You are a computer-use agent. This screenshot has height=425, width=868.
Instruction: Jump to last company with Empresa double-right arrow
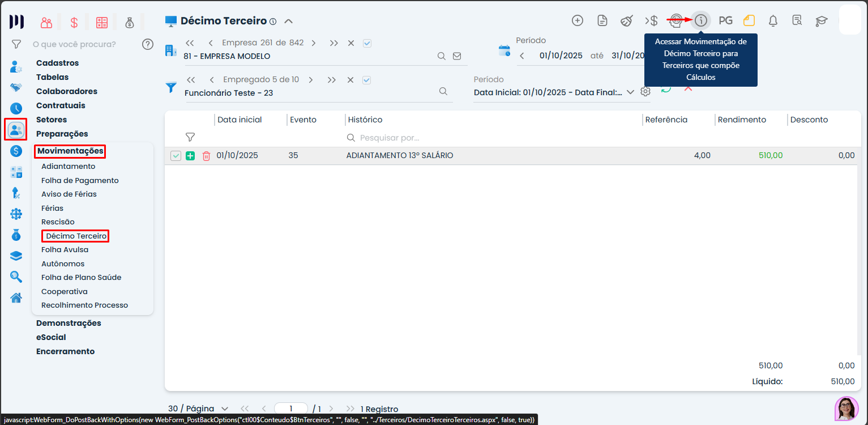(334, 43)
